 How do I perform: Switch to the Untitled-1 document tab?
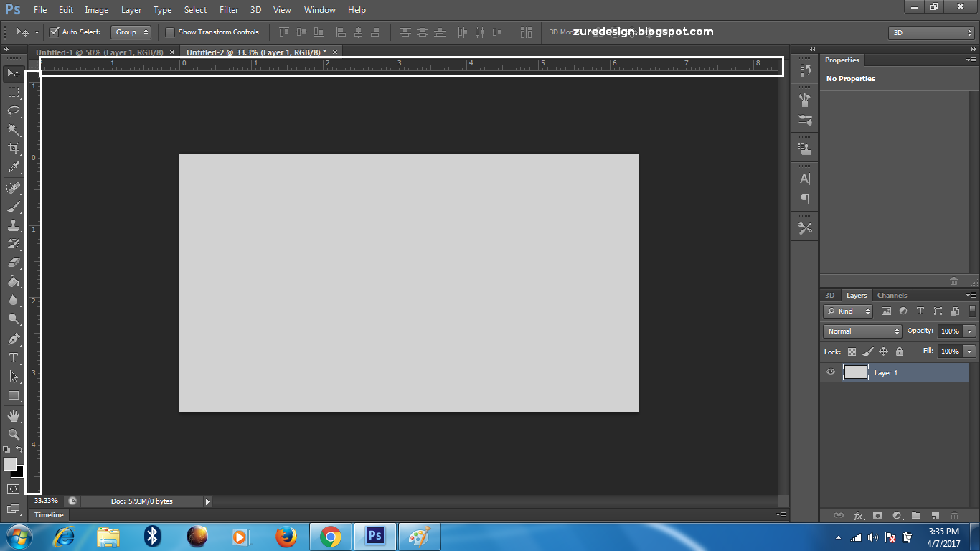(100, 52)
